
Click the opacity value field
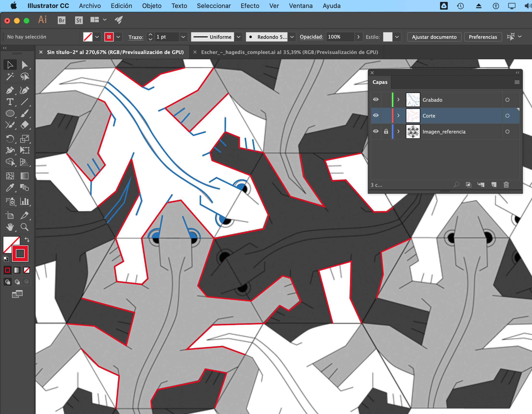point(340,37)
